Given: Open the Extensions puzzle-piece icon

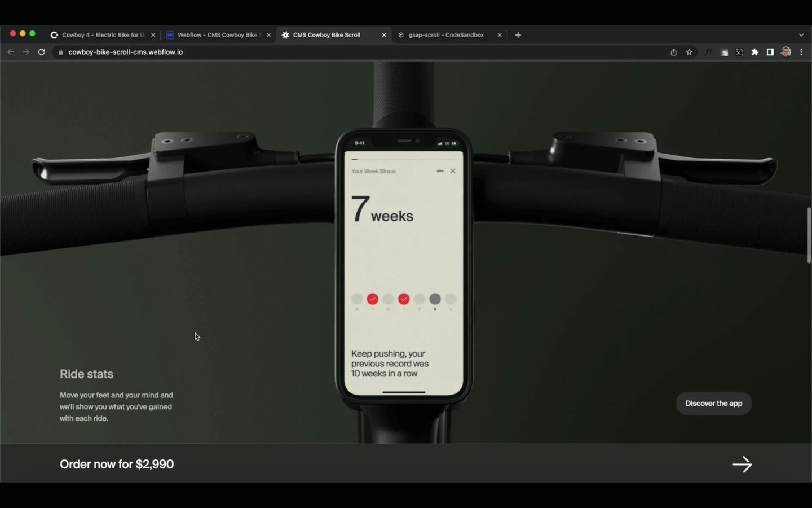Looking at the screenshot, I should click(x=755, y=52).
